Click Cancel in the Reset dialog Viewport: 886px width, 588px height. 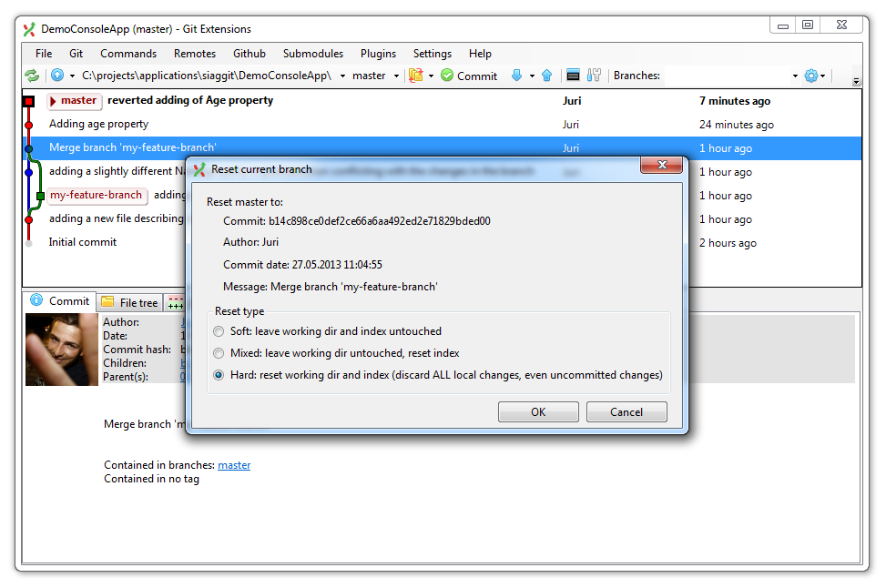pyautogui.click(x=626, y=412)
